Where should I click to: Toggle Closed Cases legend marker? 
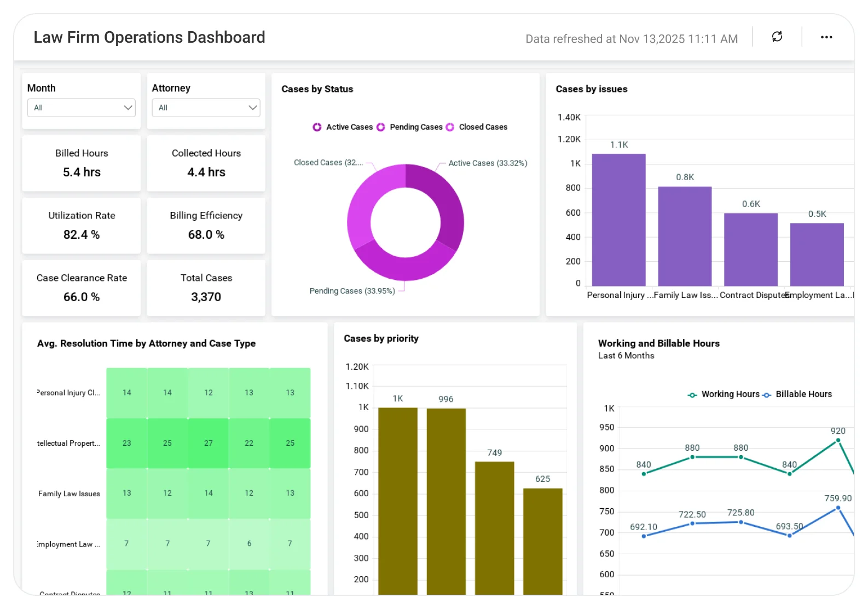click(x=450, y=127)
